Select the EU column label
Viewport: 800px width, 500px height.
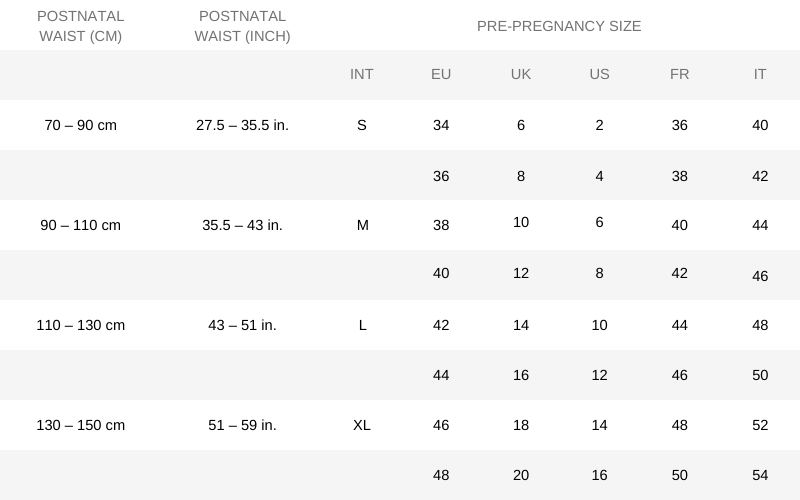pos(441,75)
